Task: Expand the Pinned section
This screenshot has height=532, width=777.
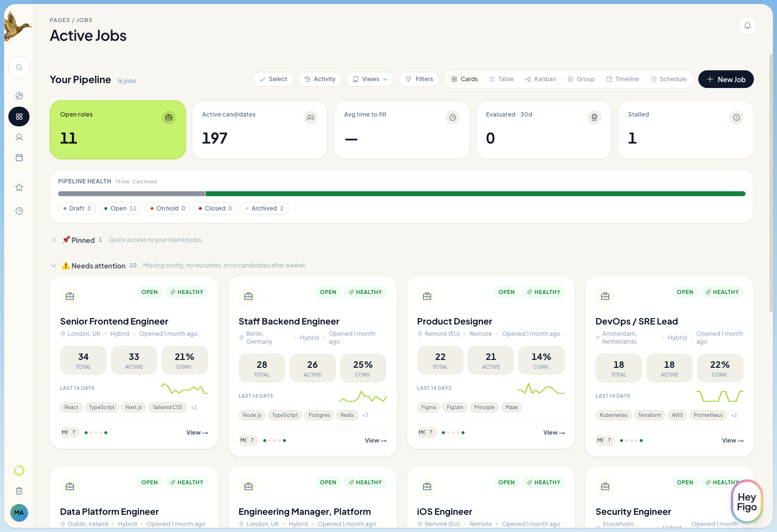Action: tap(54, 240)
